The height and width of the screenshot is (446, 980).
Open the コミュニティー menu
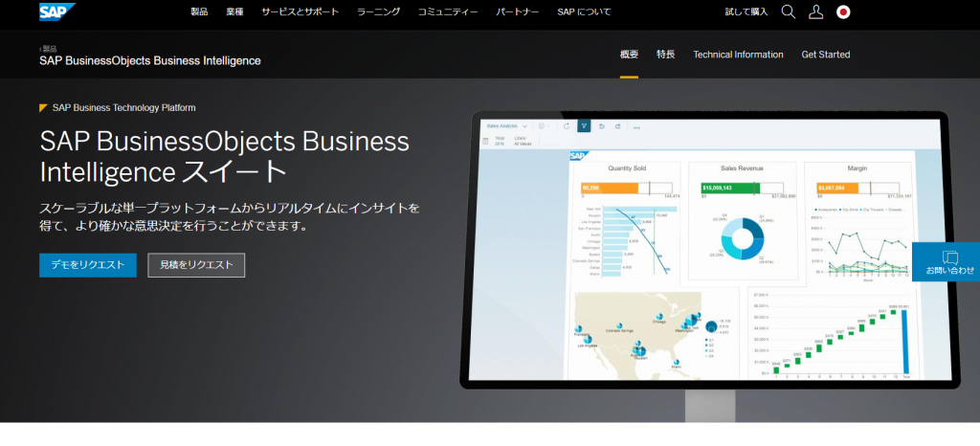pyautogui.click(x=448, y=11)
